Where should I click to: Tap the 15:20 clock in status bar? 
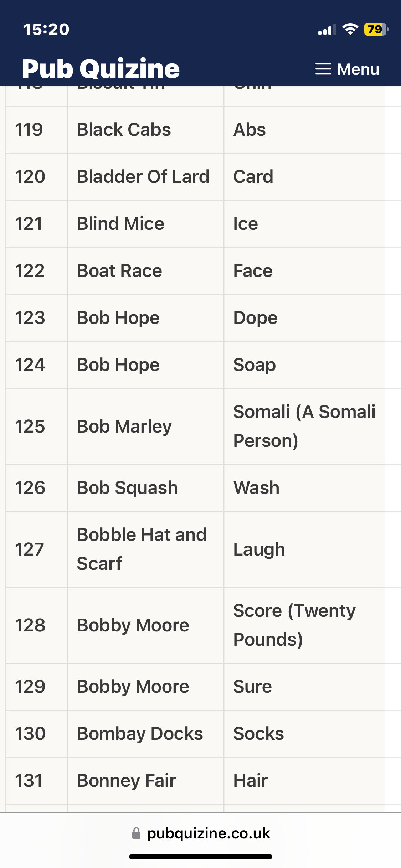(x=46, y=29)
